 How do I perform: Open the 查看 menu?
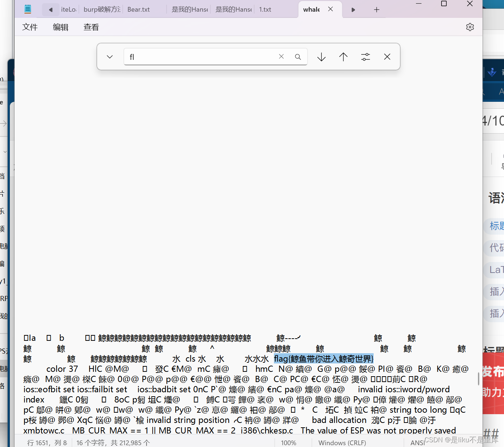coord(91,27)
